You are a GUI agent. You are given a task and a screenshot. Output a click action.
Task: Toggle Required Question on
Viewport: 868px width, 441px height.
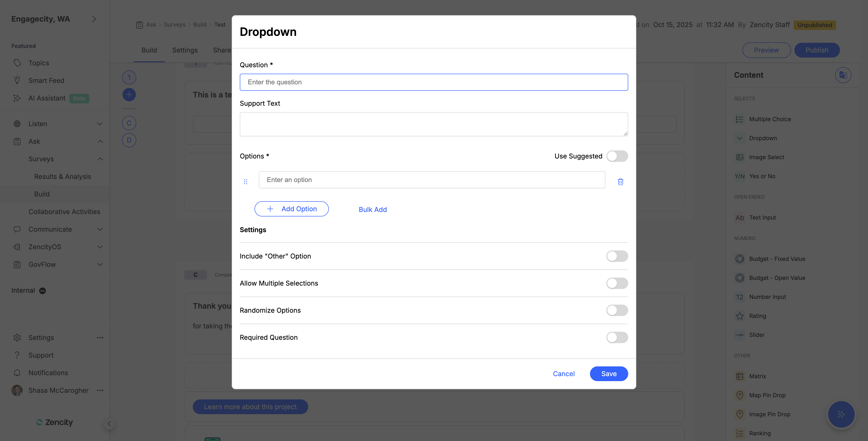tap(617, 337)
